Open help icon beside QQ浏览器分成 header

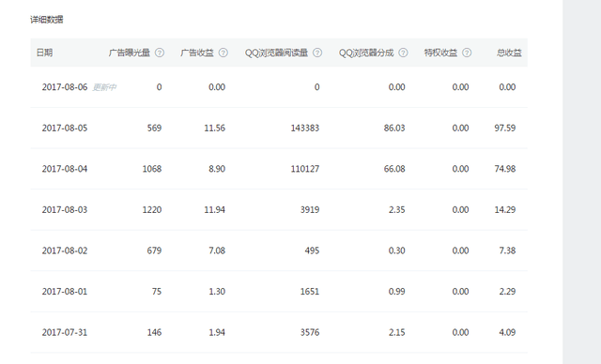click(x=403, y=53)
